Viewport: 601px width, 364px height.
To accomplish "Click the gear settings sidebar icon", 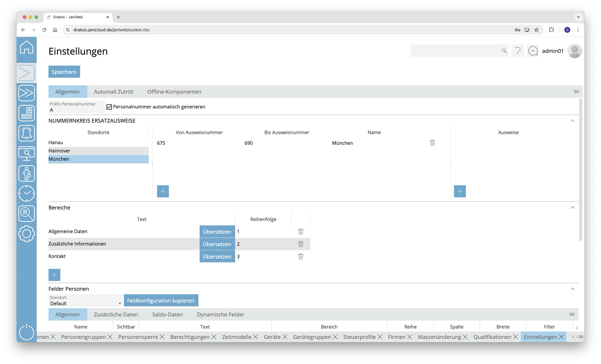I will (27, 234).
